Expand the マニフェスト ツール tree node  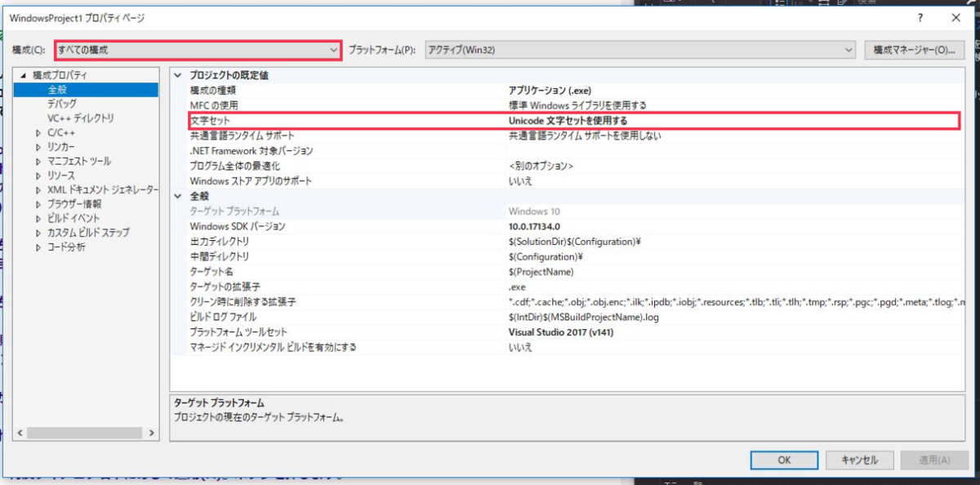[38, 161]
